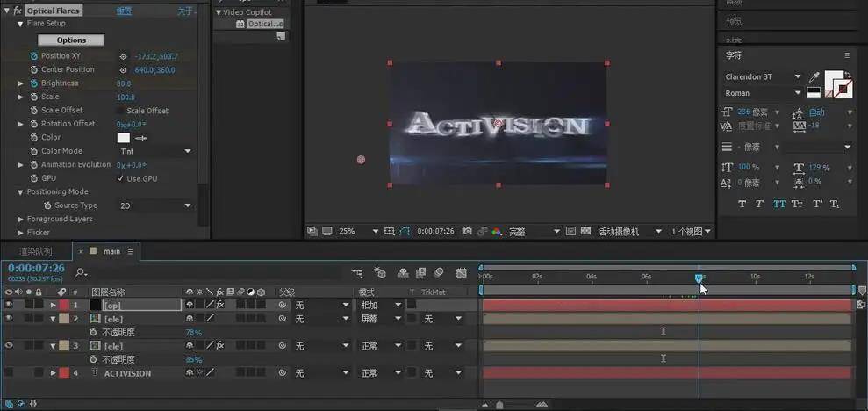Viewport: 868px width, 411px height.
Task: Switch to the 渲染队列 render queue tab
Action: coord(35,251)
